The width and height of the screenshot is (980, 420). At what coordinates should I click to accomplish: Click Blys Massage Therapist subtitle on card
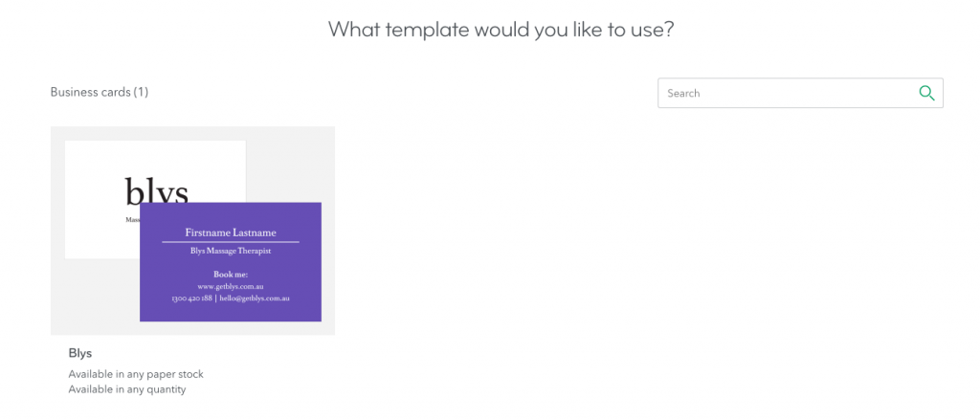tap(231, 251)
